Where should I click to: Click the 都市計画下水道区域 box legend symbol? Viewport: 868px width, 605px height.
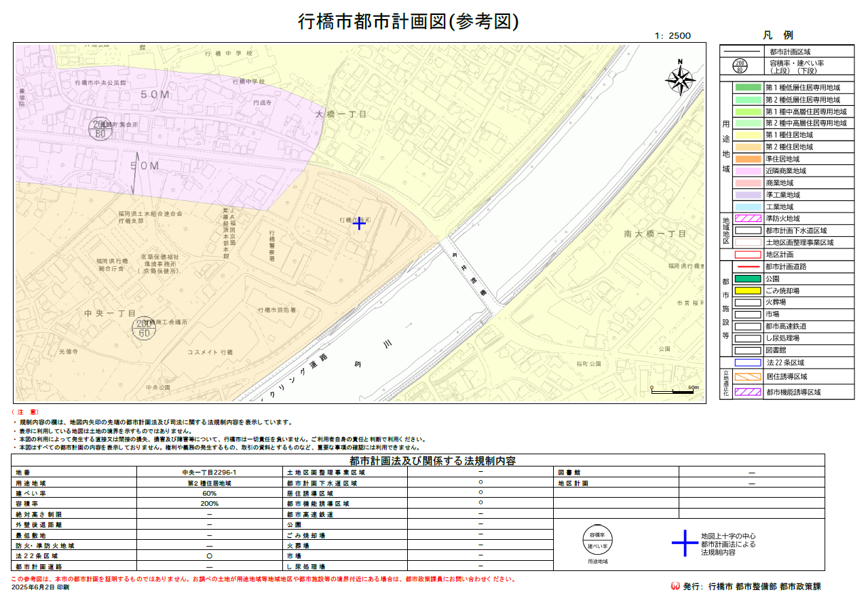point(748,230)
